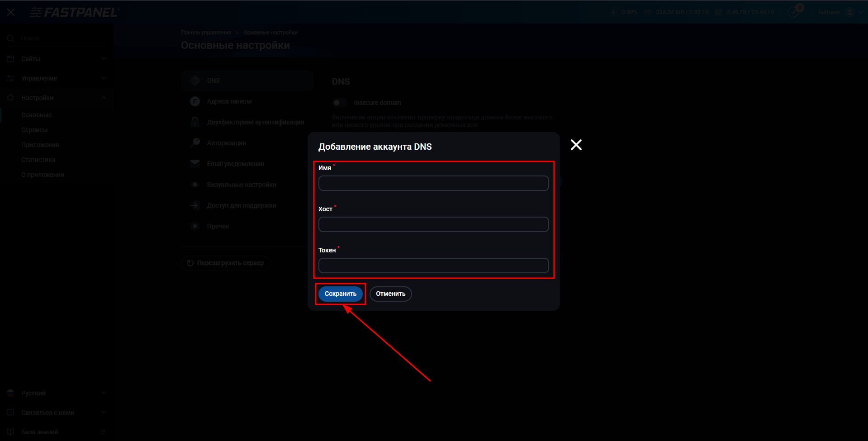
Task: Click the notifications icon in top bar
Action: 794,12
